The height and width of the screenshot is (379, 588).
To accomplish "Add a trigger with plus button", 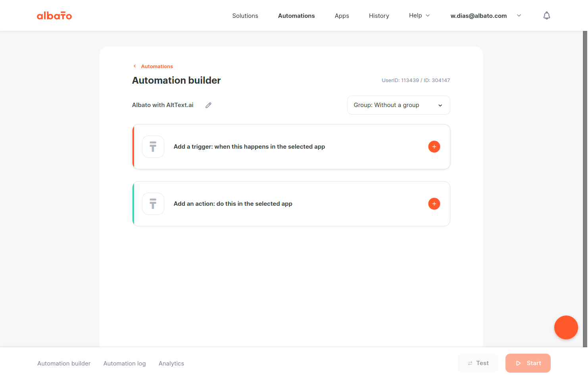I will click(x=434, y=147).
